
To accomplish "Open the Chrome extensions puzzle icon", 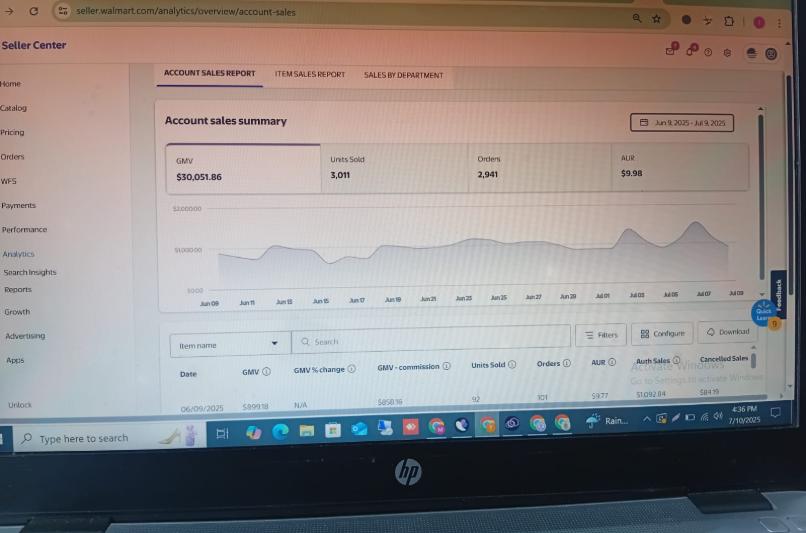I will 729,22.
